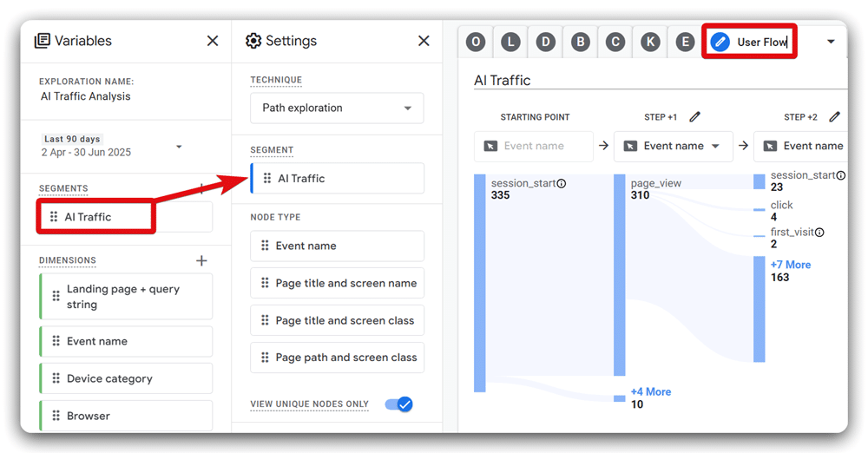Click the session_start starting node

pos(480,283)
